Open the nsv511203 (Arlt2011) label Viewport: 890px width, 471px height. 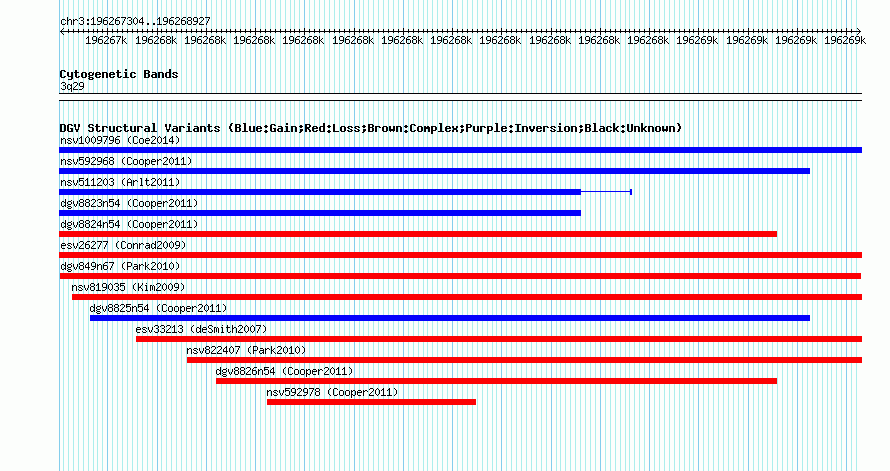pos(120,182)
